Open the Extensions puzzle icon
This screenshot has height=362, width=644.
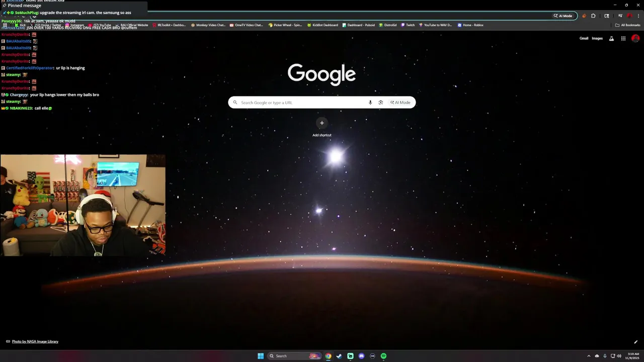click(593, 16)
